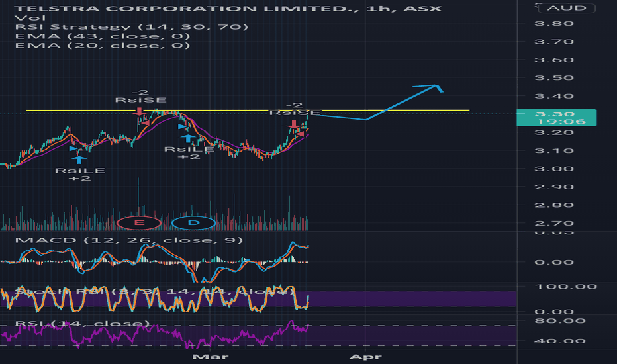This screenshot has height=364, width=617.
Task: Click the 0.00 MACD scale value
Action: pyautogui.click(x=554, y=263)
